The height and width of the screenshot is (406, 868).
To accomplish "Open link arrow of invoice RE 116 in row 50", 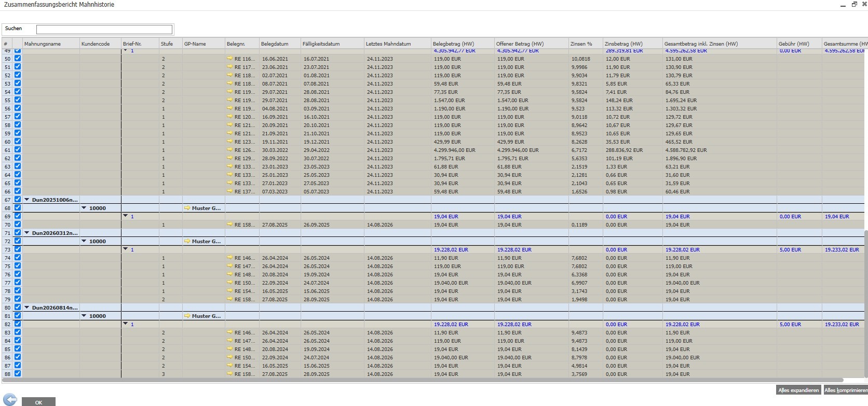I will (229, 59).
